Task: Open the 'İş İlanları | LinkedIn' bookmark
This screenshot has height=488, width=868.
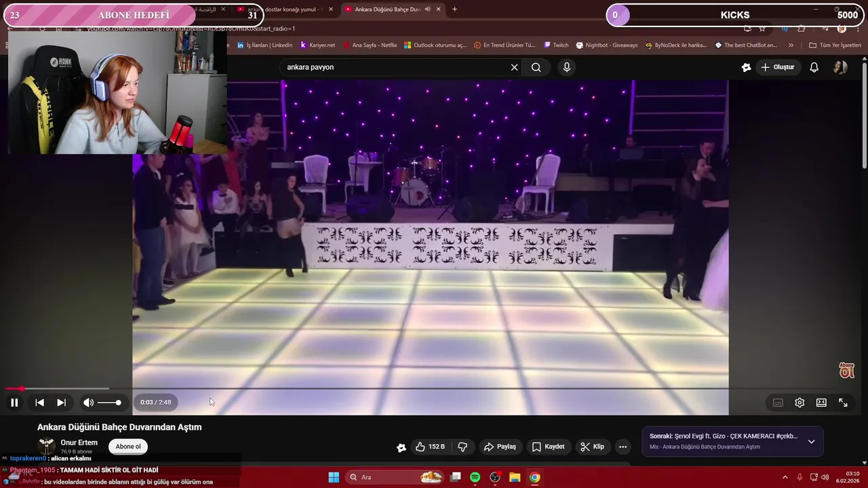Action: pos(264,45)
